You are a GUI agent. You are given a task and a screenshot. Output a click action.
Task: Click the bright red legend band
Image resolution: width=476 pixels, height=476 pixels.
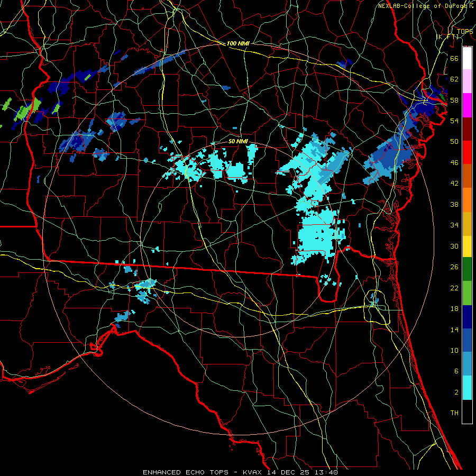tap(467, 152)
